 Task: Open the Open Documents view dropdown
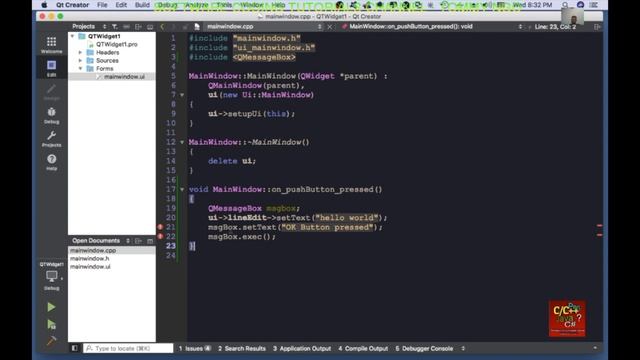(101, 241)
